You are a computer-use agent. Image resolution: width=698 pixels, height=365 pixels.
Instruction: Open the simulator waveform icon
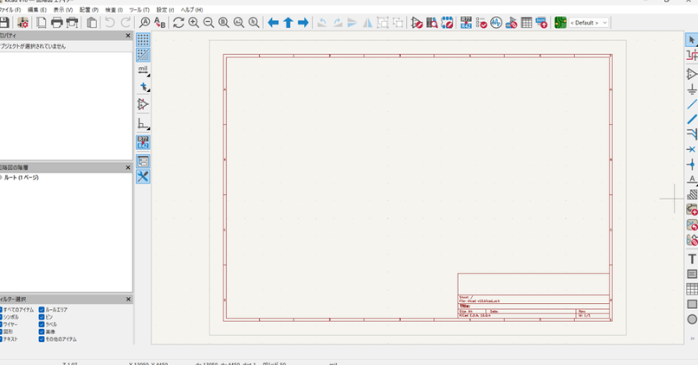(496, 22)
